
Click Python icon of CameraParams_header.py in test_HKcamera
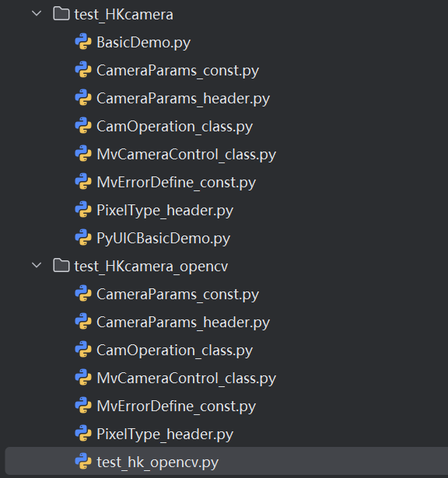[83, 98]
